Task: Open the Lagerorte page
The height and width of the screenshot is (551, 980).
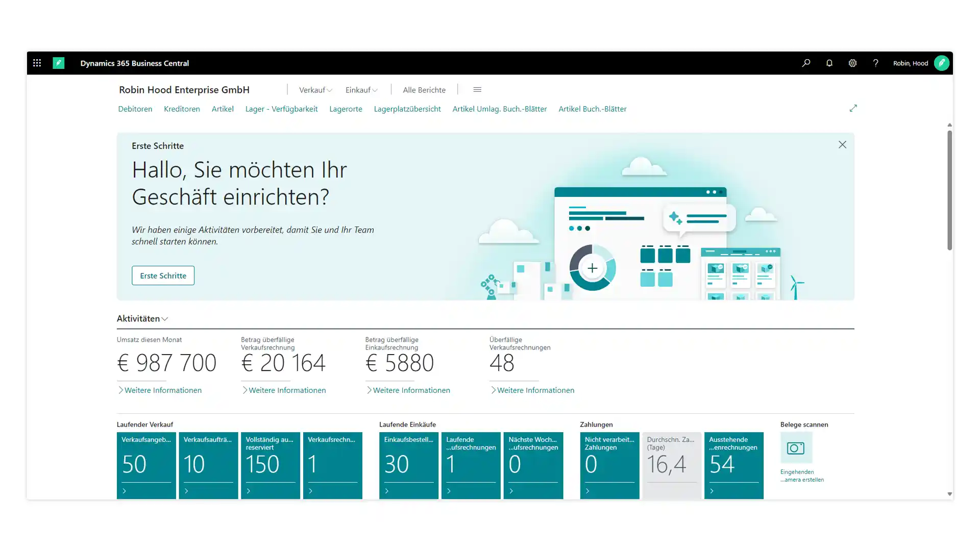Action: [346, 109]
